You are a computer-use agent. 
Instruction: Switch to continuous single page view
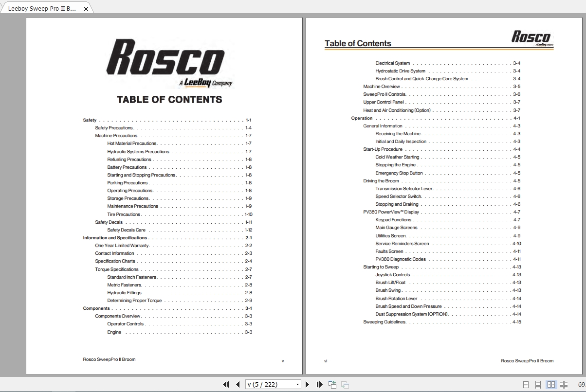point(538,384)
